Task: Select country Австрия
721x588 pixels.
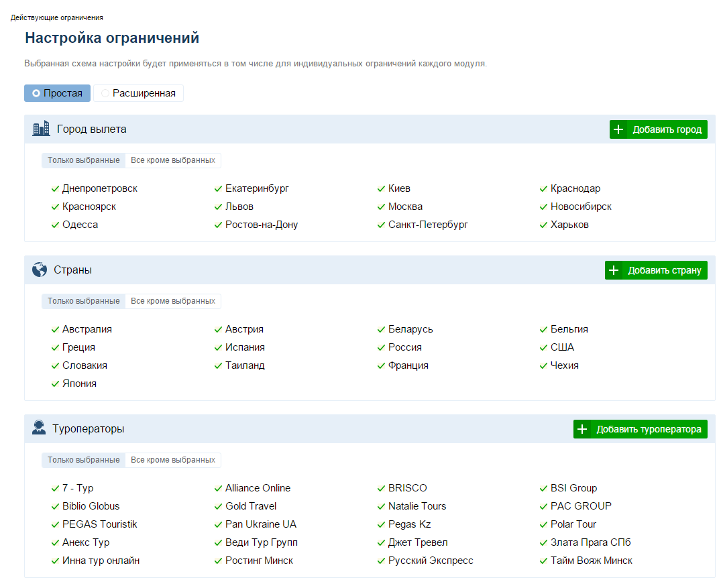Action: pos(244,330)
